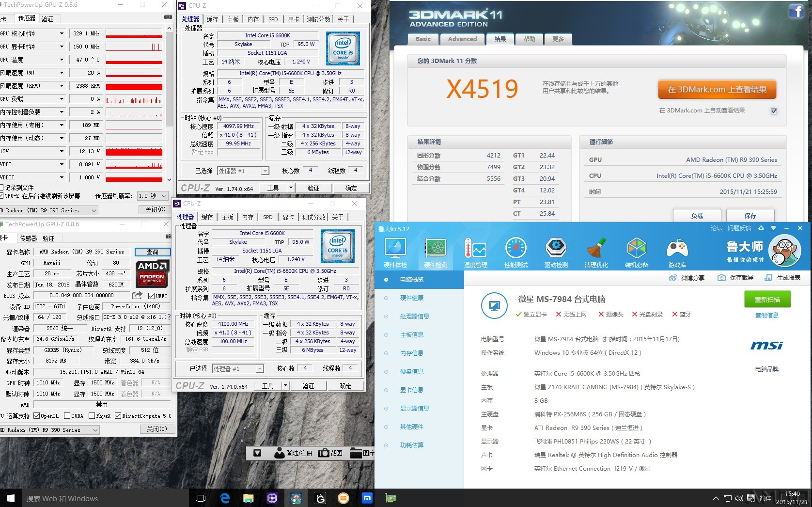This screenshot has width=812, height=507.
Task: Open GPU 温度 sensor dropdown arrow
Action: [62, 60]
